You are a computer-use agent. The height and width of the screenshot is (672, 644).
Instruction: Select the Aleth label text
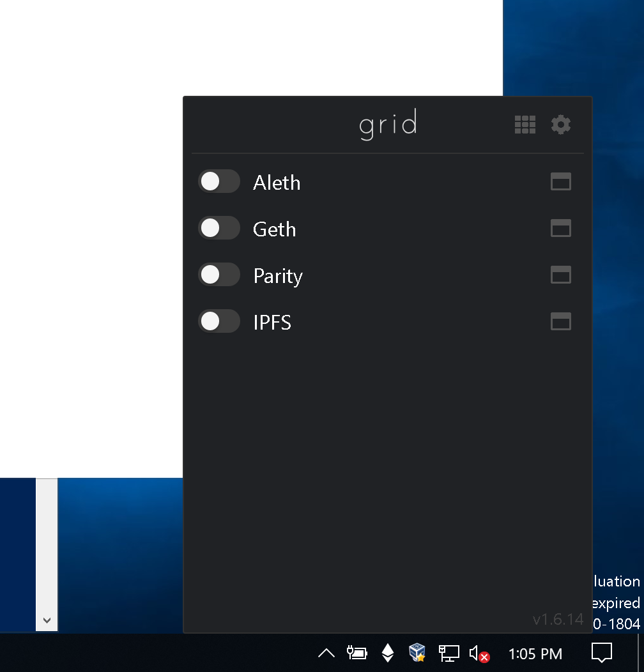tap(276, 182)
